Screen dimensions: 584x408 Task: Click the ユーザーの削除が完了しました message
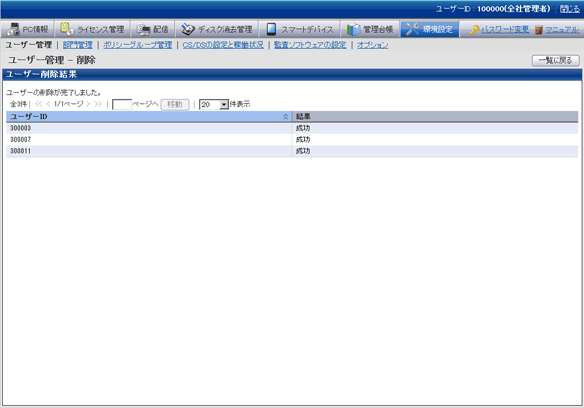(x=54, y=93)
